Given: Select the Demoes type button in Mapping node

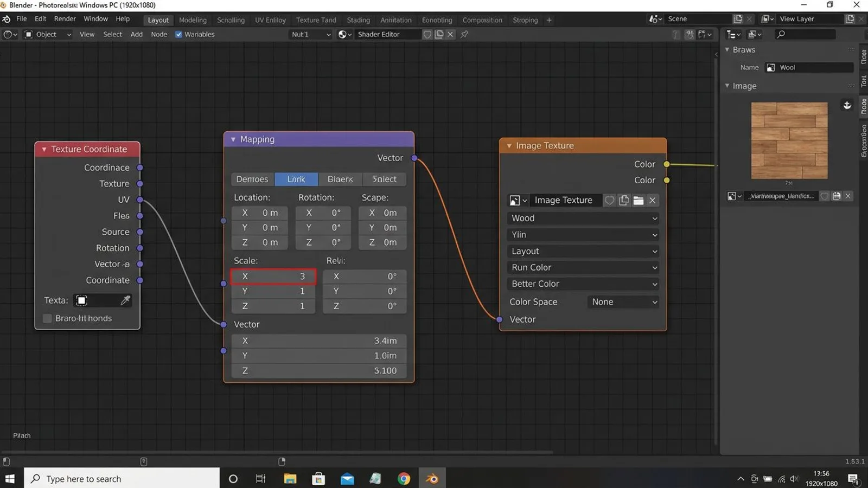Looking at the screenshot, I should (252, 179).
